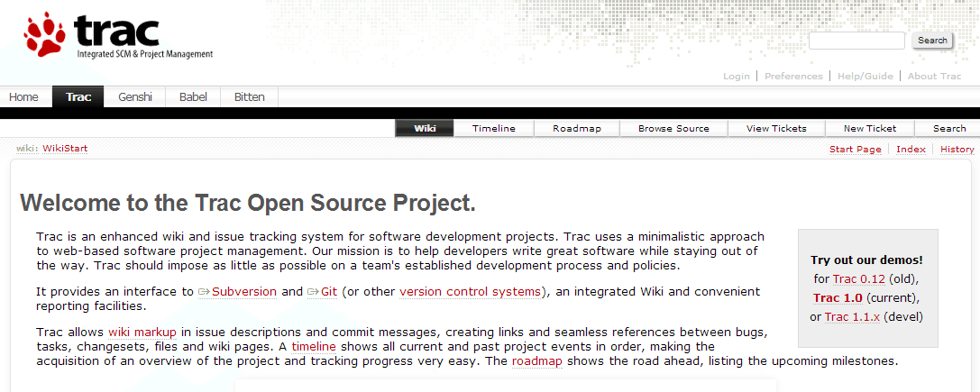The width and height of the screenshot is (980, 392).
Task: Open the Preferences link
Action: click(793, 77)
